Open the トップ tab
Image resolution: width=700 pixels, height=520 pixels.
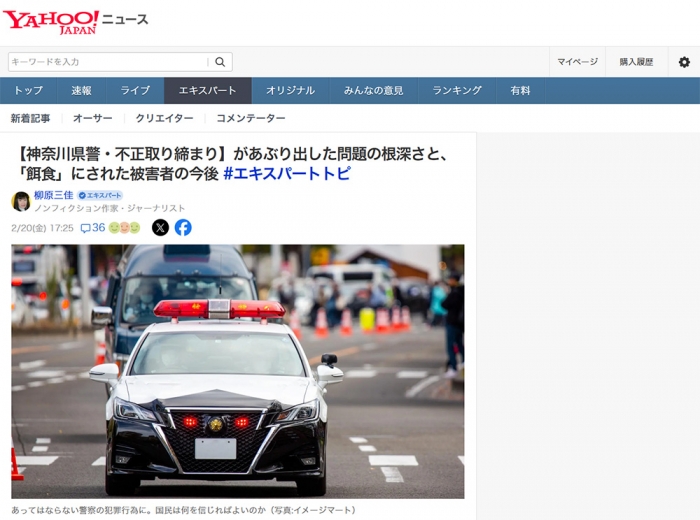click(x=28, y=91)
